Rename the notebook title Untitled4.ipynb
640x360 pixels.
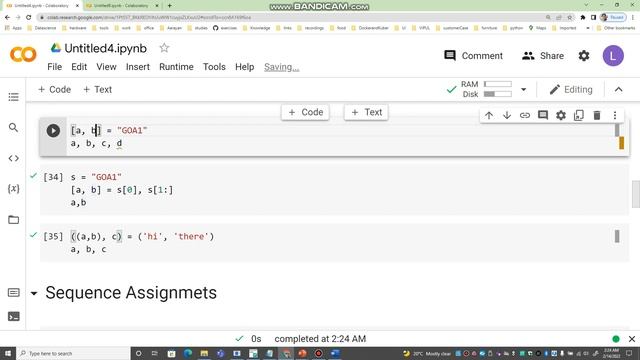coord(105,48)
